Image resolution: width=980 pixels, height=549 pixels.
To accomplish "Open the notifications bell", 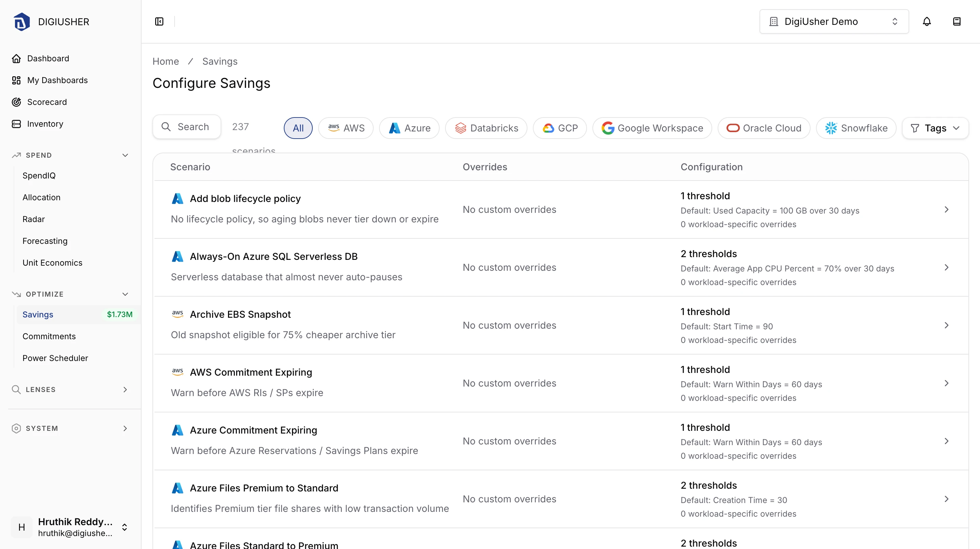I will tap(927, 22).
